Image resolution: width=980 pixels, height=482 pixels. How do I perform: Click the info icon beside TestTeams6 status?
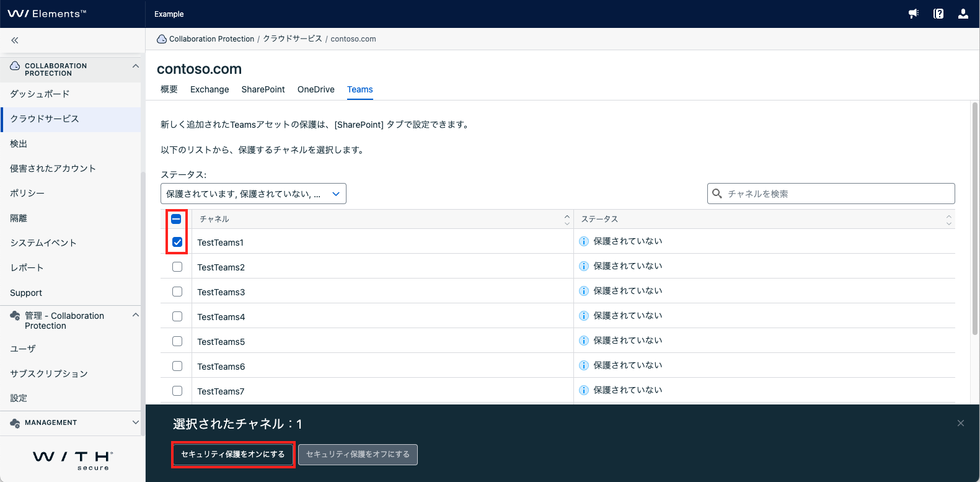point(584,365)
